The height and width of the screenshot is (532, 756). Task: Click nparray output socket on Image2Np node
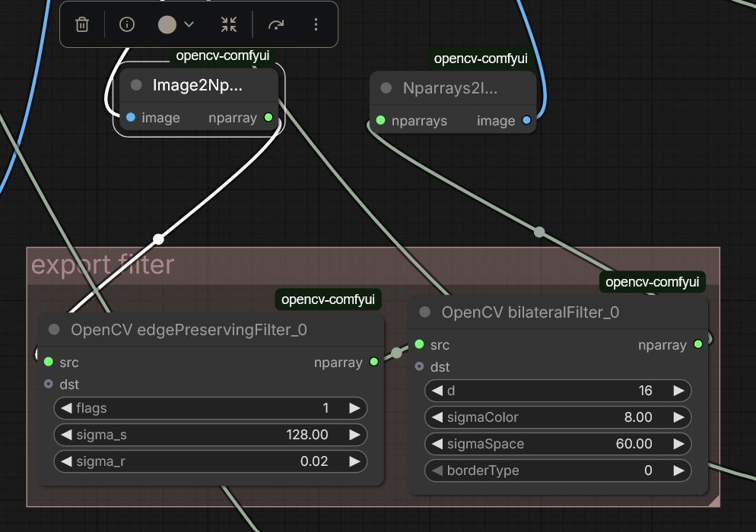point(268,117)
